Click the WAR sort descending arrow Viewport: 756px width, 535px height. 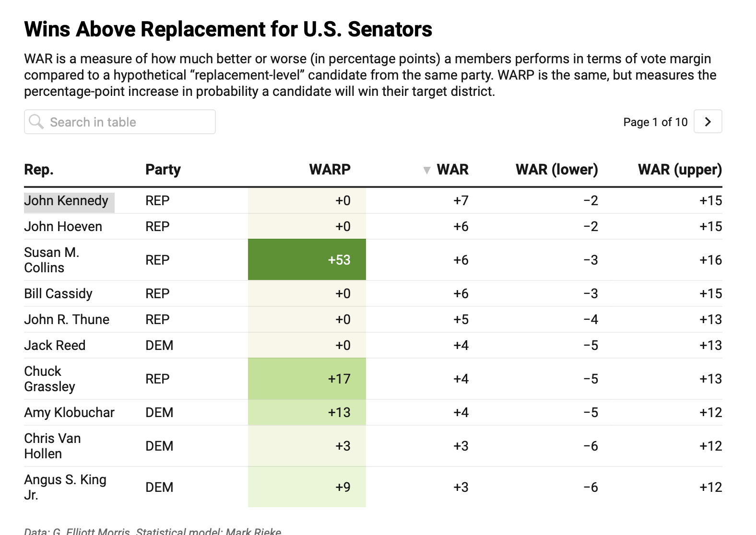point(426,170)
